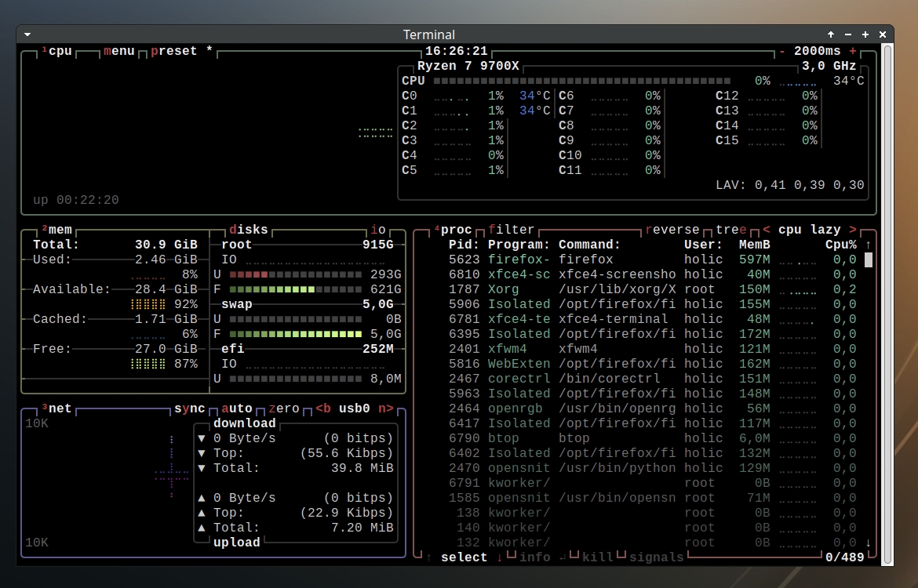Decrease update interval with the minus sign
Viewport: 918px width, 588px height.
(781, 51)
